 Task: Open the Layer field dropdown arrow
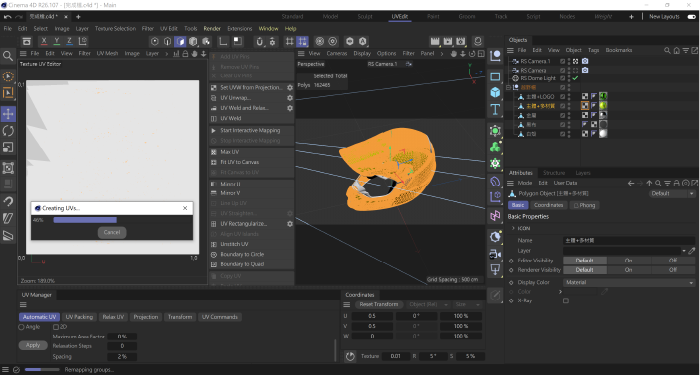point(683,251)
